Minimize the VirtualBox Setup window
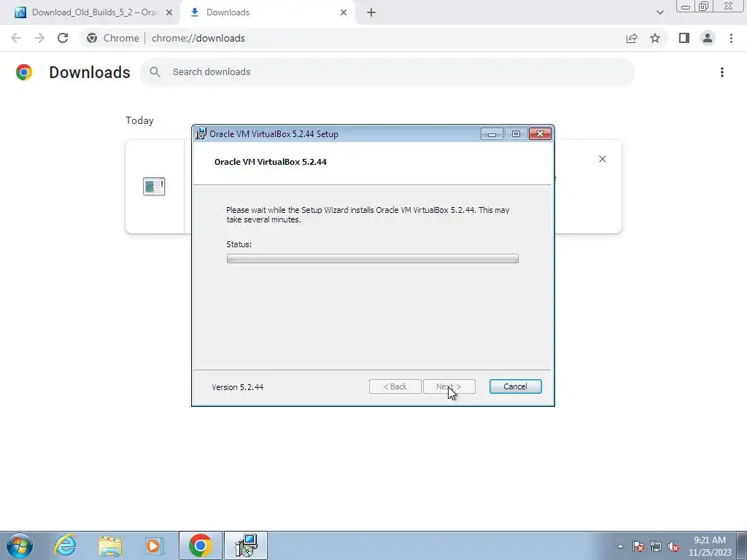747x560 pixels. click(x=492, y=134)
